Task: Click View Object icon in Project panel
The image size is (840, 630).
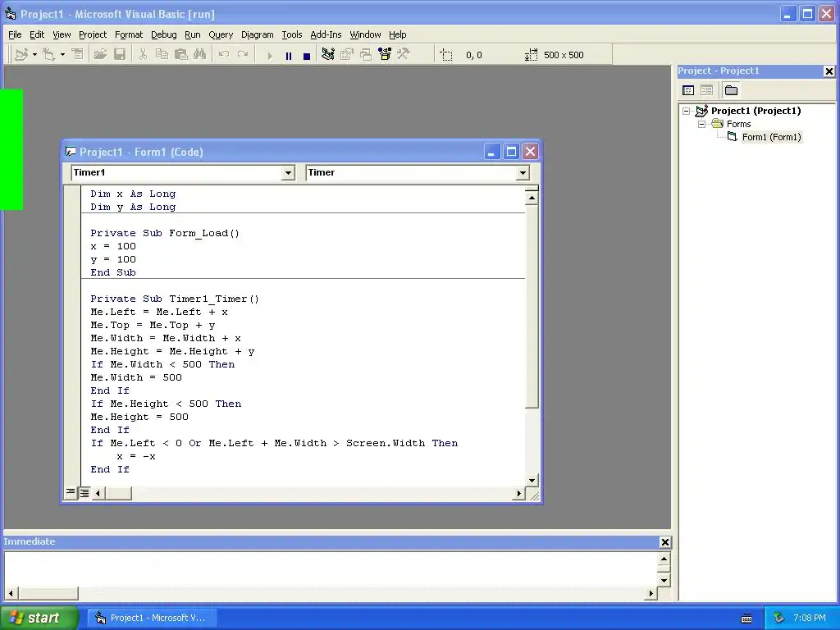Action: click(x=706, y=90)
